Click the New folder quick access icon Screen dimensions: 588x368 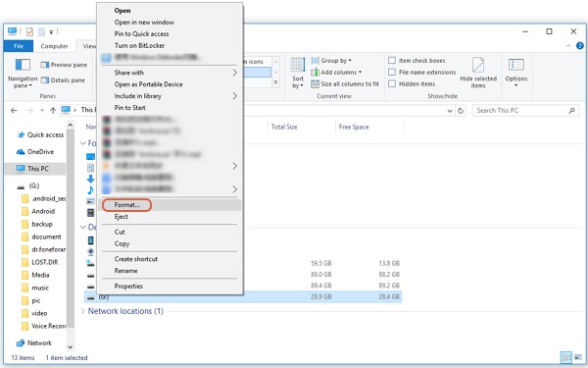click(x=41, y=31)
